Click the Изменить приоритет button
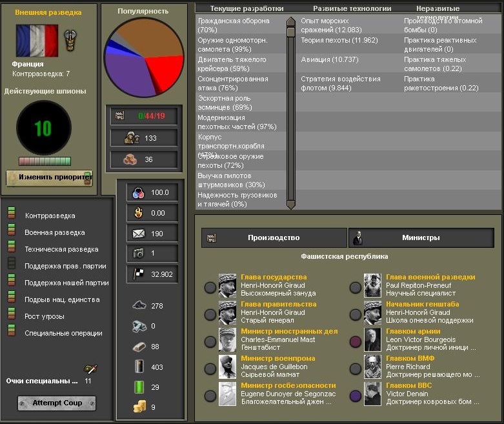The height and width of the screenshot is (424, 504). coord(50,177)
